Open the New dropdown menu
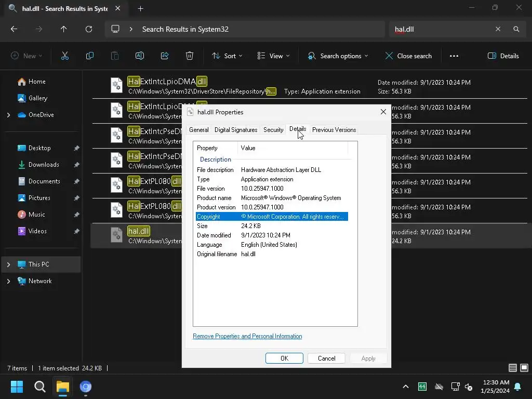Screen dimensions: 532x399 (x=26, y=56)
